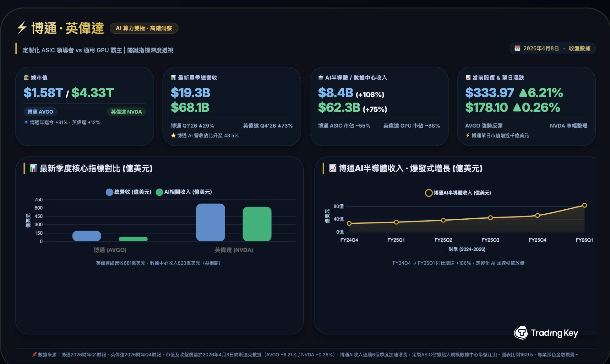Click the 博通 AVGO tag
This screenshot has width=610, height=364.
click(x=40, y=112)
